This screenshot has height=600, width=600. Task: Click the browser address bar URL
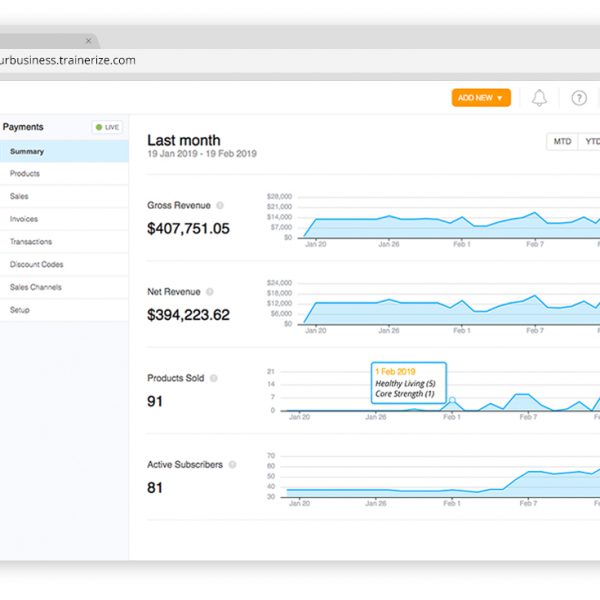[68, 60]
